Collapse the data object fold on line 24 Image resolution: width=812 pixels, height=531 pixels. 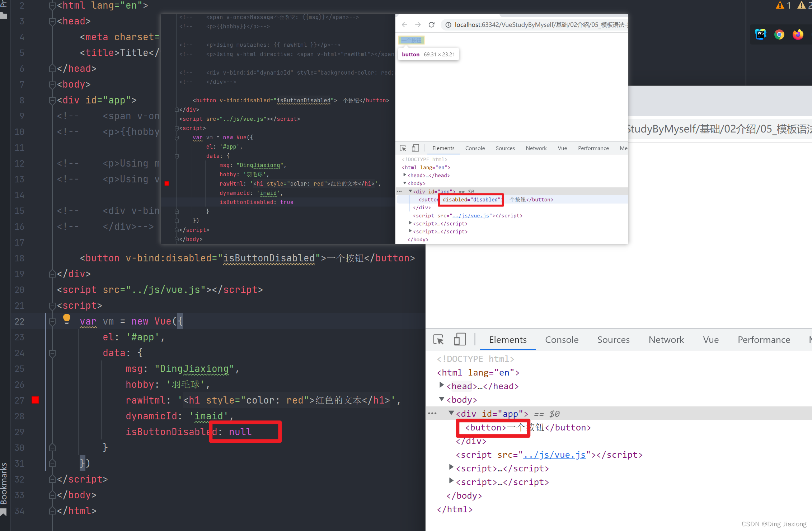52,353
